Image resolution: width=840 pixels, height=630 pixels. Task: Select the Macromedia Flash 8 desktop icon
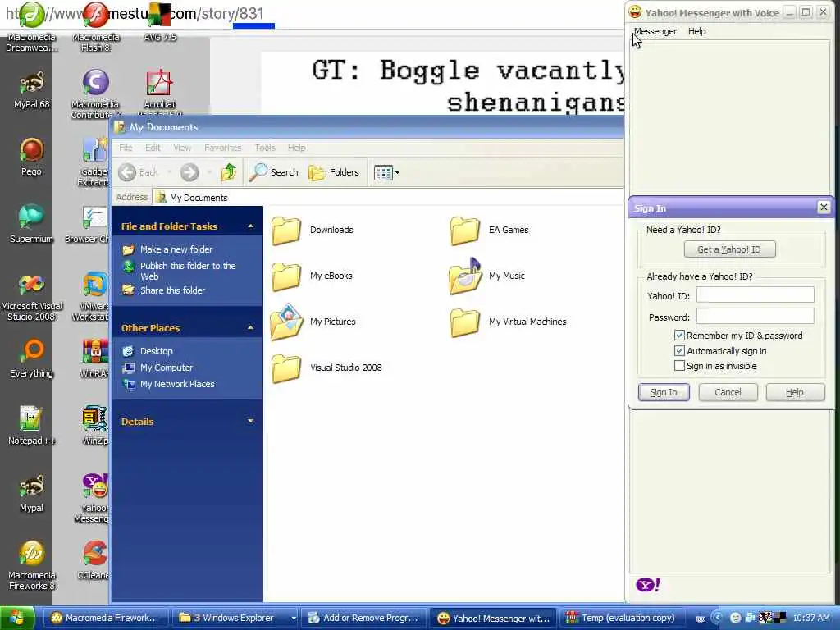click(95, 27)
